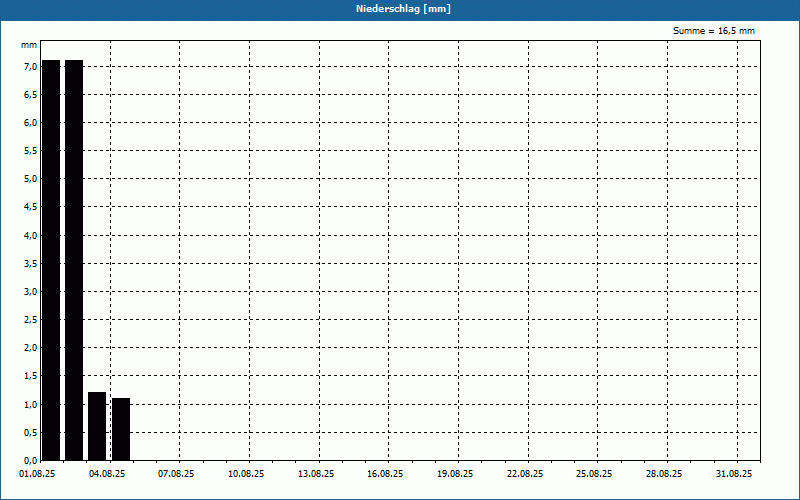Viewport: 800px width, 500px height.
Task: Click the 28.08.25 date label
Action: (x=664, y=474)
